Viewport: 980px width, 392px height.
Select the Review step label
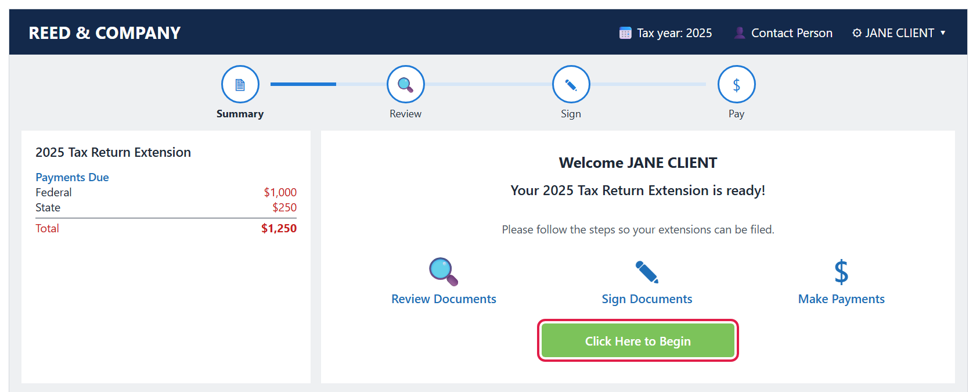pos(405,114)
